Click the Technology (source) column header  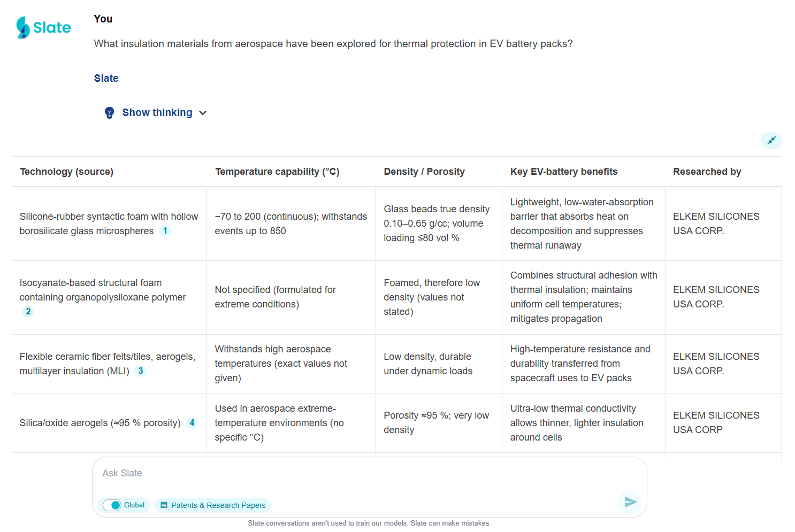click(x=67, y=172)
